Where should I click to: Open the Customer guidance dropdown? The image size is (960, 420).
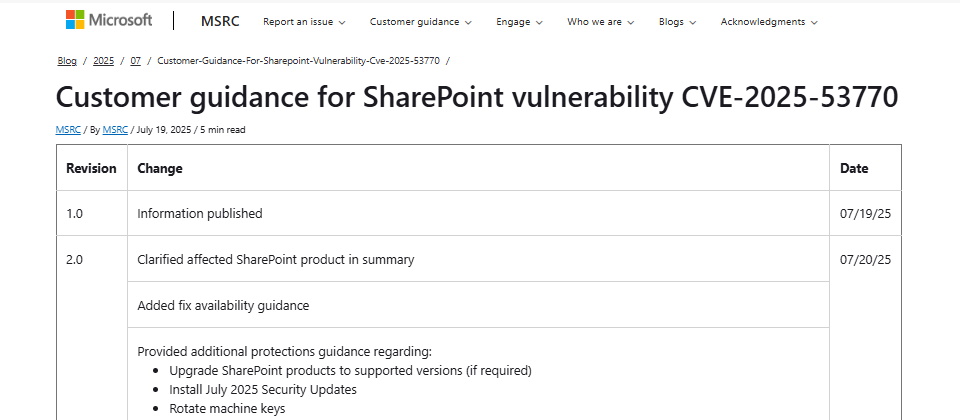[420, 22]
